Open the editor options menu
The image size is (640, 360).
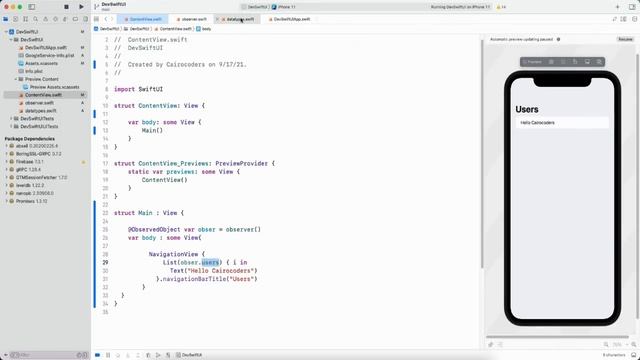[x=624, y=19]
